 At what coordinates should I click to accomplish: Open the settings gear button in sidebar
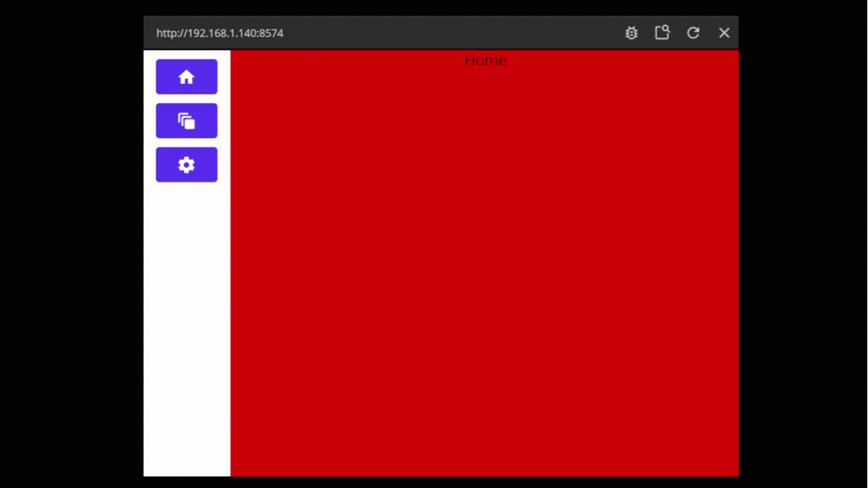coord(187,165)
